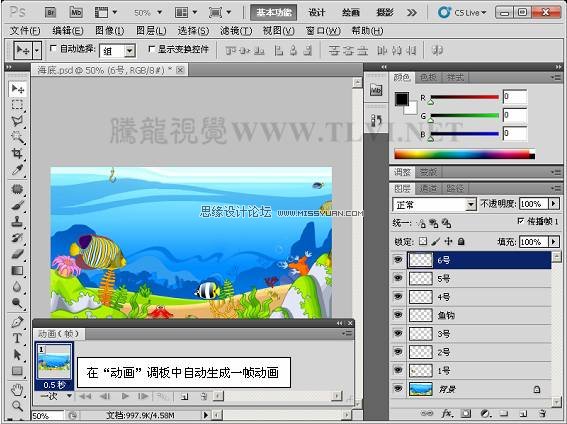Select the Magic Wand tool
567x424 pixels.
(x=17, y=137)
